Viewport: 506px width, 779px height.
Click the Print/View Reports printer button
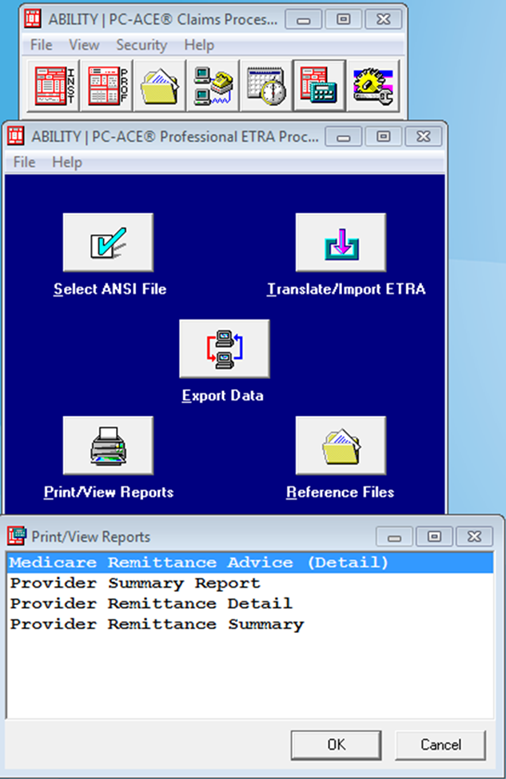pyautogui.click(x=108, y=446)
